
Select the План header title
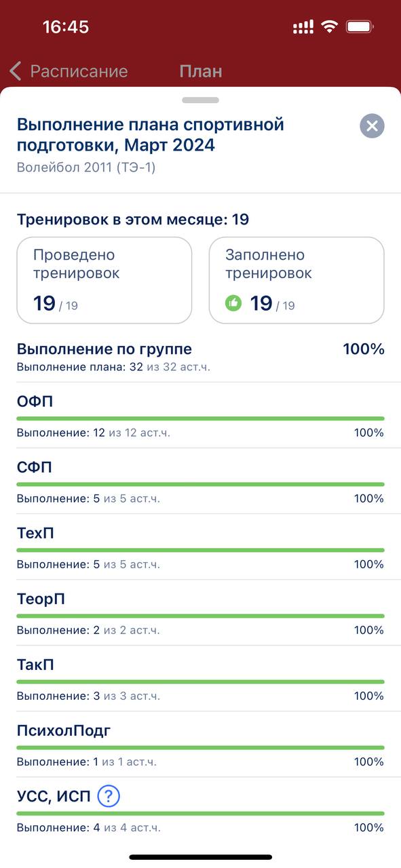(201, 71)
